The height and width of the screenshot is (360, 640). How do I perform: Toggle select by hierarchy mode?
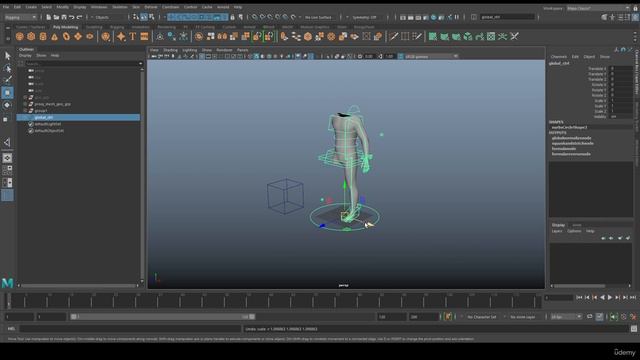[x=136, y=17]
